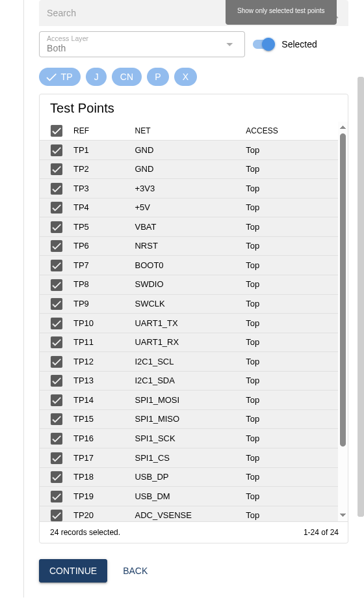Sort by the ACCESS column header
The image size is (364, 604).
(x=262, y=131)
